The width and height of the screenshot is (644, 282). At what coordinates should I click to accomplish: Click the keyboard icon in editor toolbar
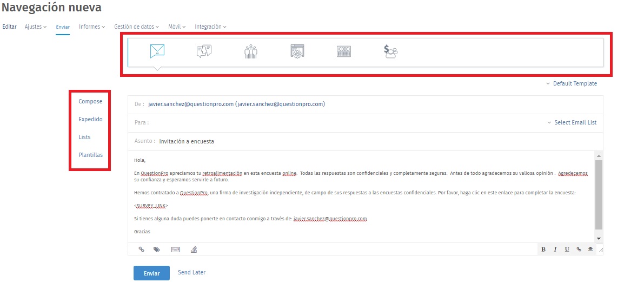click(x=175, y=249)
